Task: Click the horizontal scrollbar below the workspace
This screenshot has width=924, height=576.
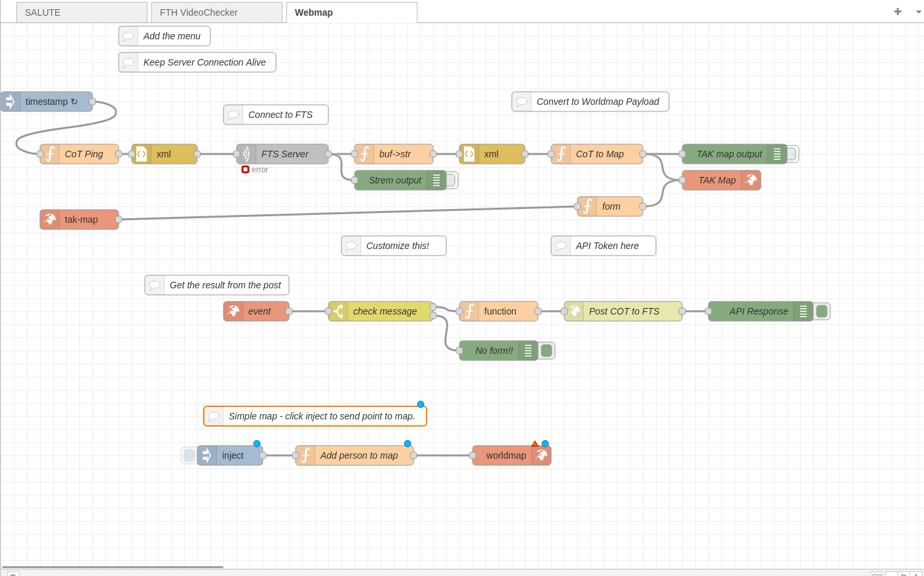Action: (111, 566)
